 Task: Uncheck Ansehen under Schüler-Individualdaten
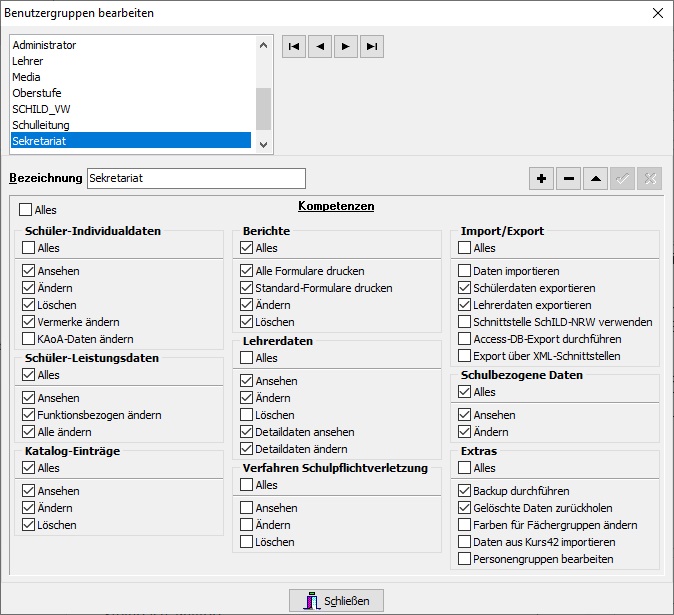pos(28,271)
